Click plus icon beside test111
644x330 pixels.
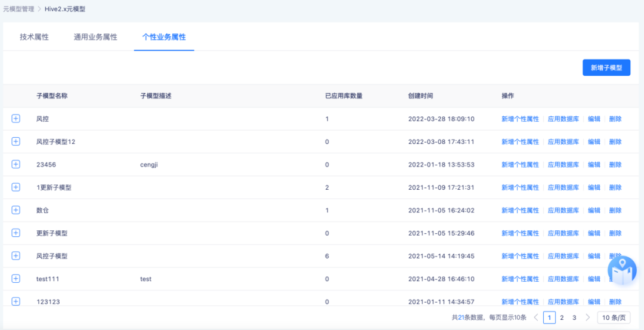(16, 279)
